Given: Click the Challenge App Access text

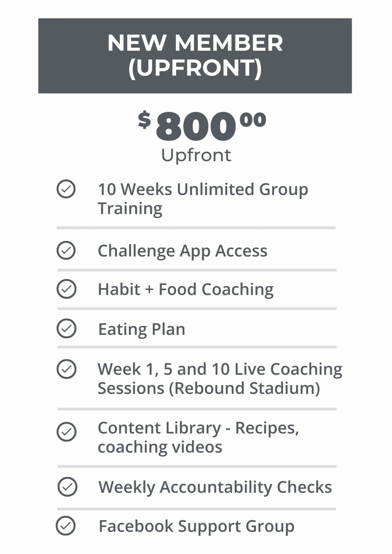Looking at the screenshot, I should [x=182, y=251].
